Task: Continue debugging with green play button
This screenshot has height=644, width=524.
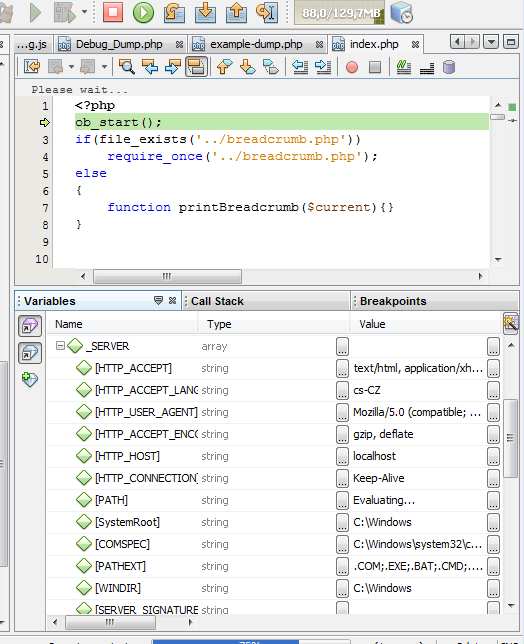Action: [x=143, y=12]
